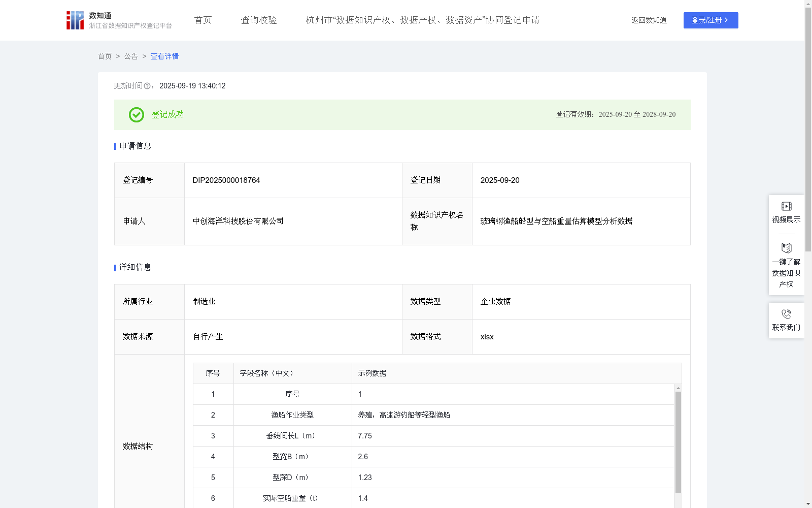Screen dimensions: 812x508
Task: Click the 自行产生 data source value
Action: point(208,337)
